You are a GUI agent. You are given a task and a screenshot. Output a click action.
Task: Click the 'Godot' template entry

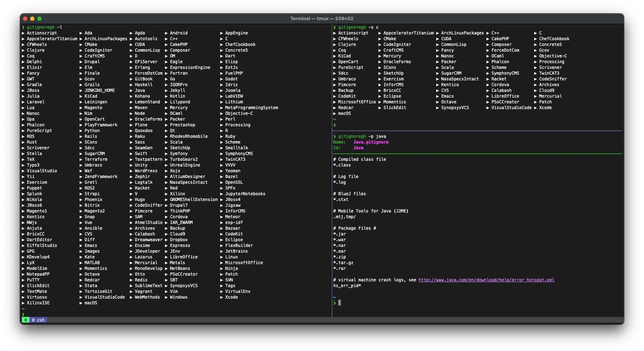pos(231,79)
